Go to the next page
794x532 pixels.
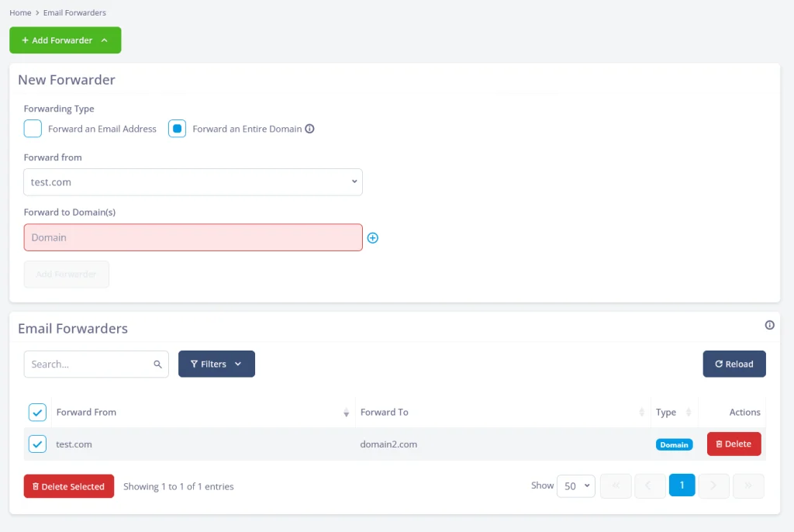pyautogui.click(x=713, y=485)
